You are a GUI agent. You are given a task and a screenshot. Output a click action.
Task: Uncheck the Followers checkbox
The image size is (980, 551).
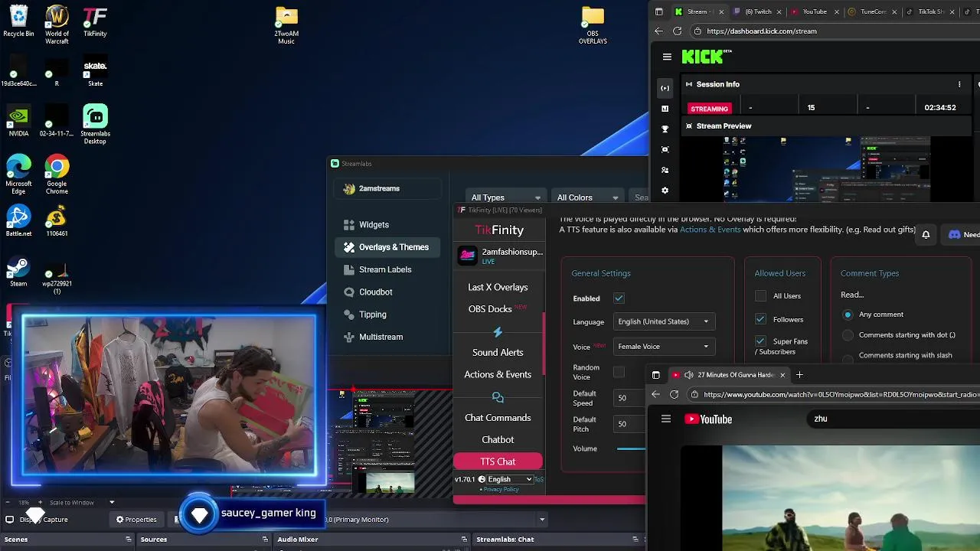[760, 319]
